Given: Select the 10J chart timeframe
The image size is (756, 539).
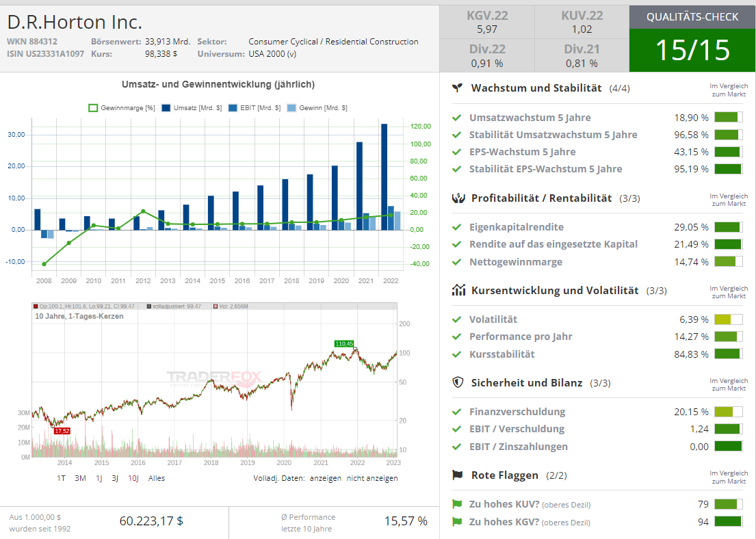Looking at the screenshot, I should [133, 478].
